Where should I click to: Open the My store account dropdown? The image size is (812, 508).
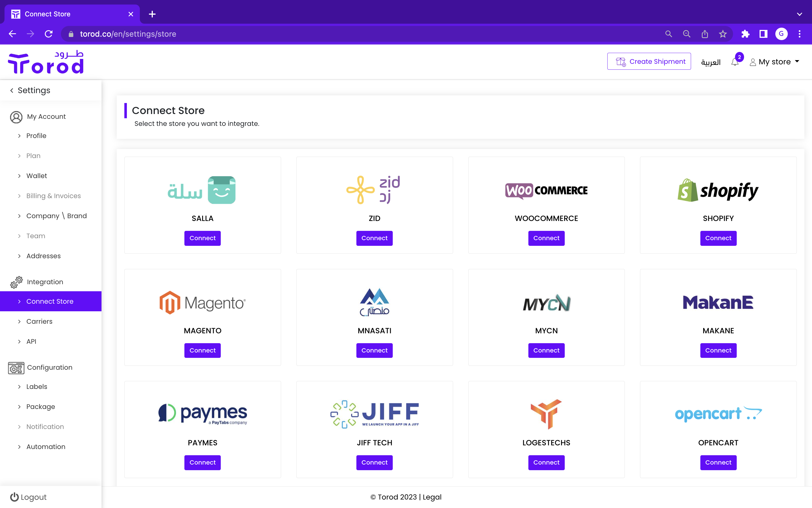(775, 62)
